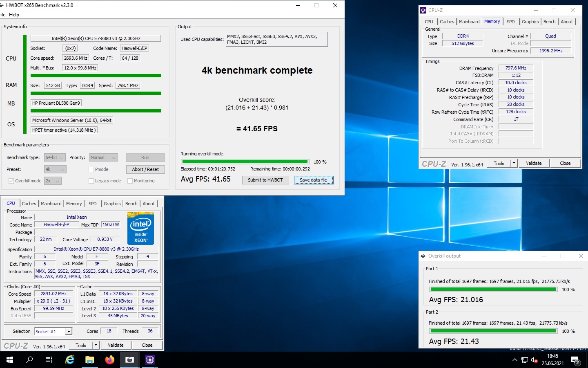Open Task View on taskbar
The image size is (588, 368).
pyautogui.click(x=49, y=360)
